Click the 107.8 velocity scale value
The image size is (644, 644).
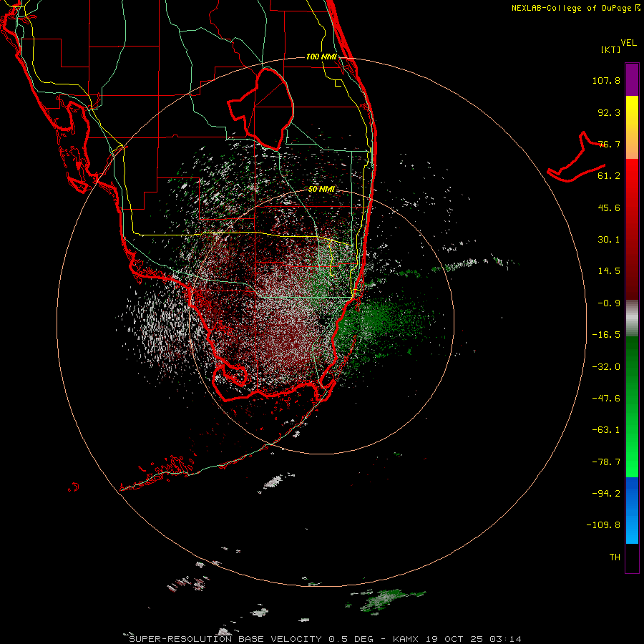(606, 80)
